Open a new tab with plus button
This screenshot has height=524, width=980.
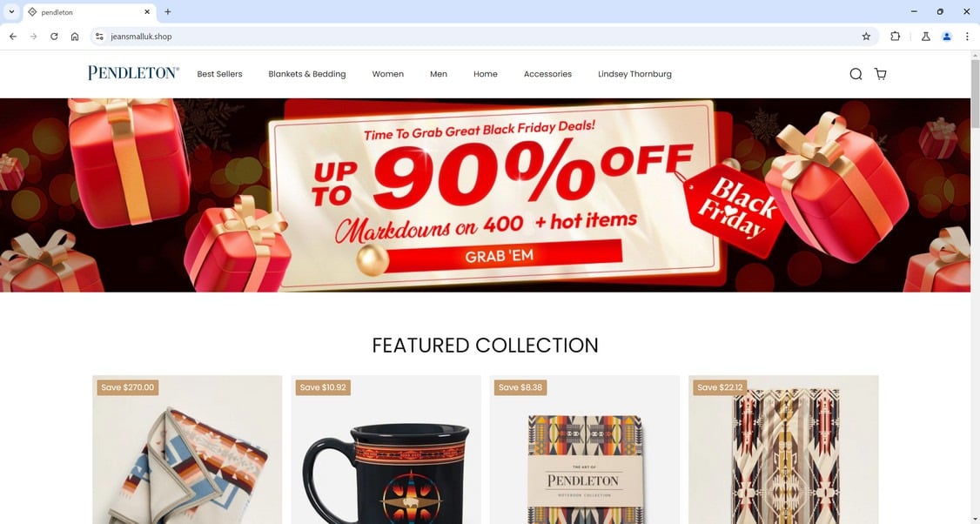167,11
